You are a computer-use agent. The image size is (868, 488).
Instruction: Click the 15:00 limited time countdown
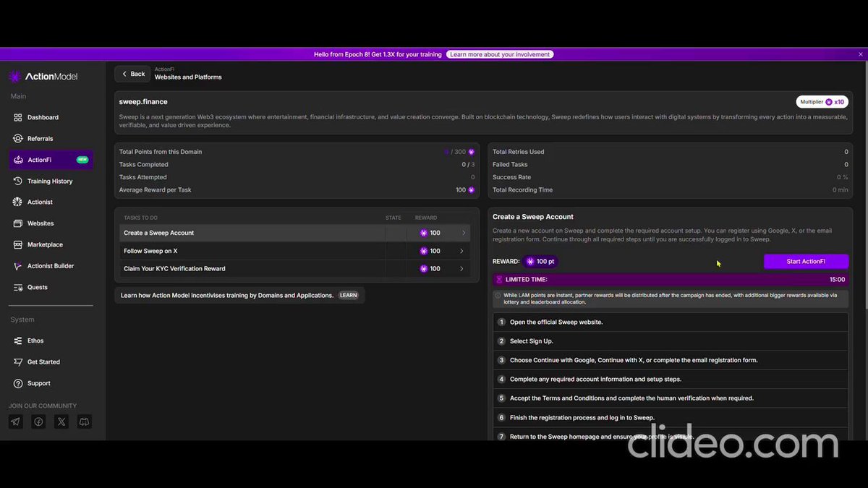pyautogui.click(x=837, y=279)
